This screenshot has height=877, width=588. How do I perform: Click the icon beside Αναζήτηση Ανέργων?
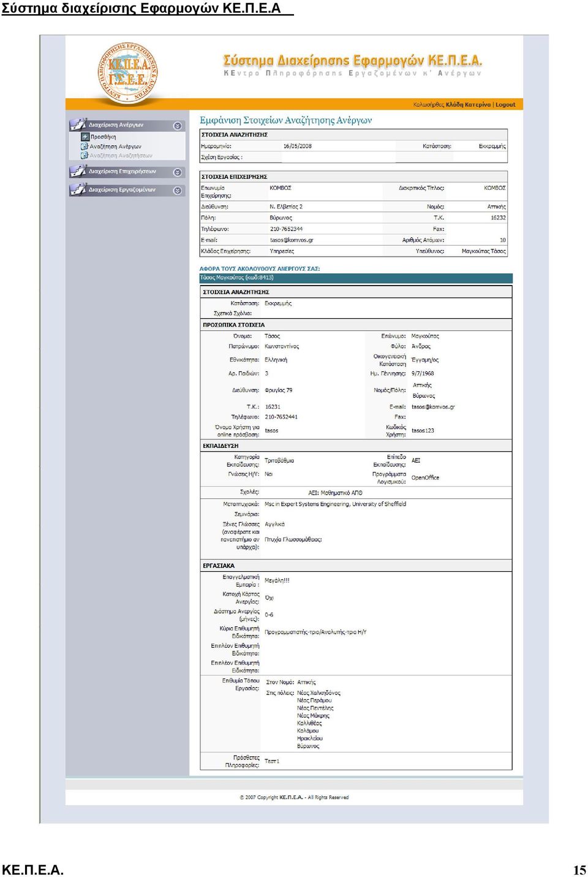coord(85,146)
